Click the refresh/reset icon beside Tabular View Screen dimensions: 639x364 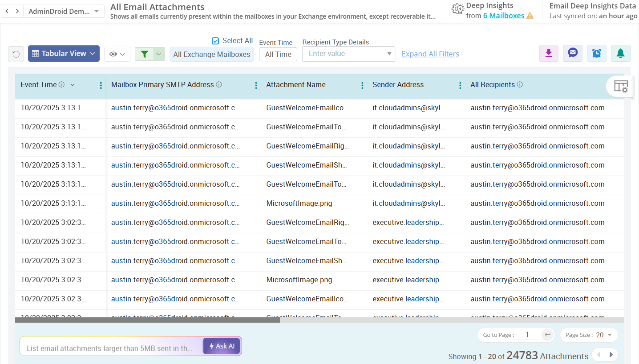click(16, 53)
